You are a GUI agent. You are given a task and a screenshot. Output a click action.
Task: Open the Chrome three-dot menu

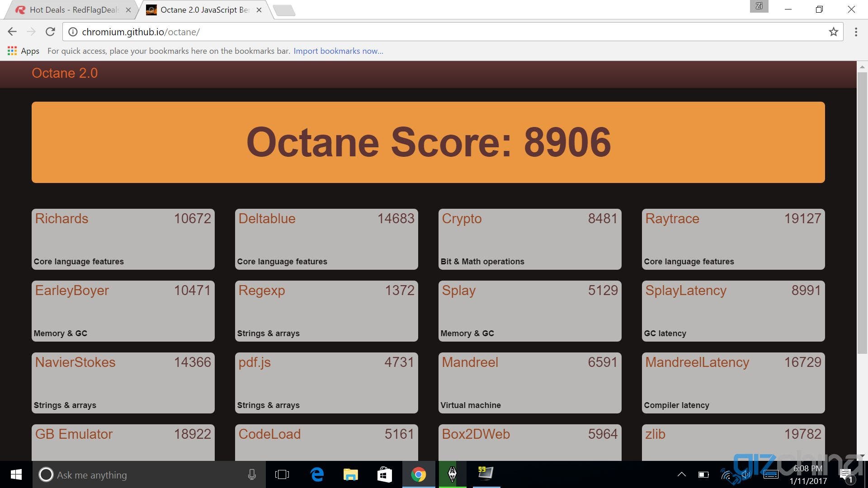point(856,32)
